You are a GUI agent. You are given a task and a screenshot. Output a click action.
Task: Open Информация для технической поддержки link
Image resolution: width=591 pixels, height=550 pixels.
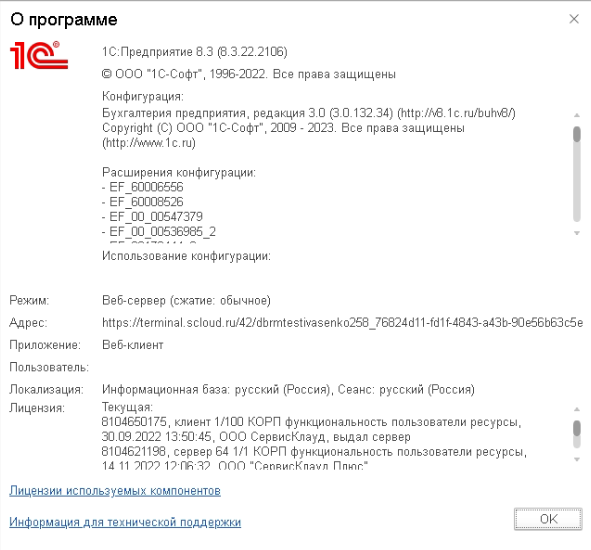pos(125,522)
